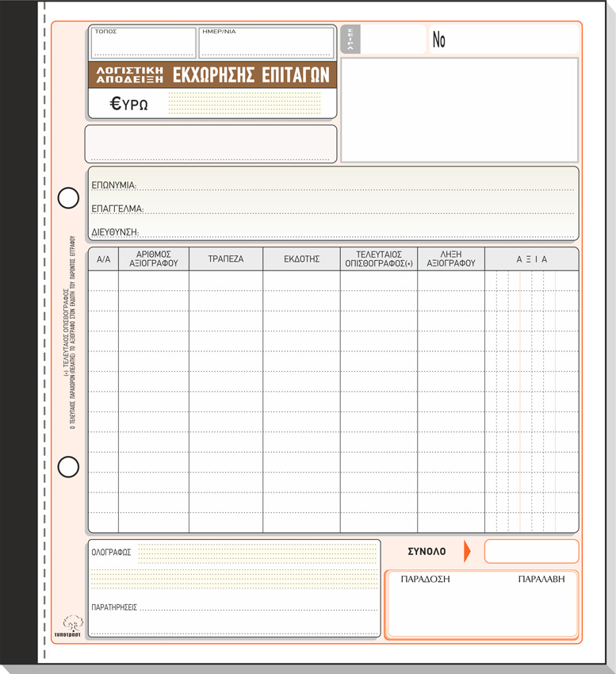The height and width of the screenshot is (674, 616).
Task: Click the ΑΞΙΑ column header
Action: pyautogui.click(x=531, y=259)
